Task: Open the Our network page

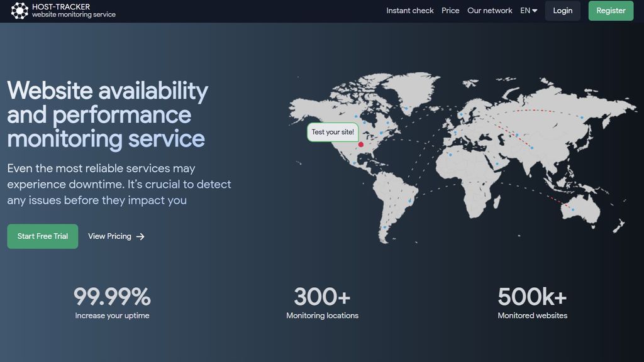Action: click(490, 11)
